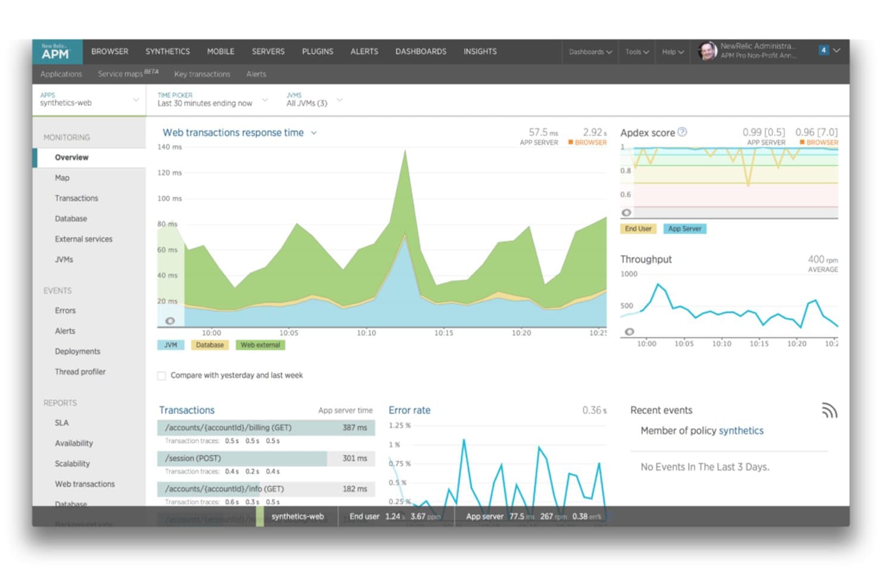
Task: Click the circle icon on Apdex chart
Action: pyautogui.click(x=626, y=213)
